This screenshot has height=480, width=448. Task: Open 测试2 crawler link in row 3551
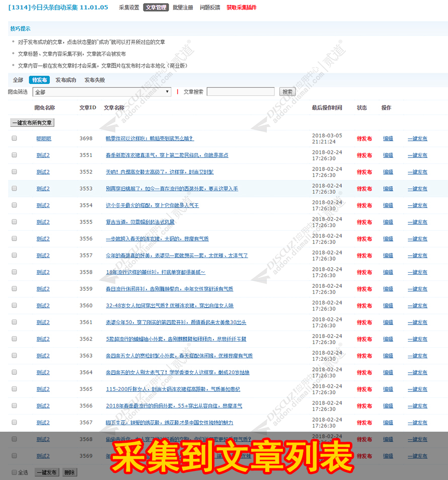43,155
